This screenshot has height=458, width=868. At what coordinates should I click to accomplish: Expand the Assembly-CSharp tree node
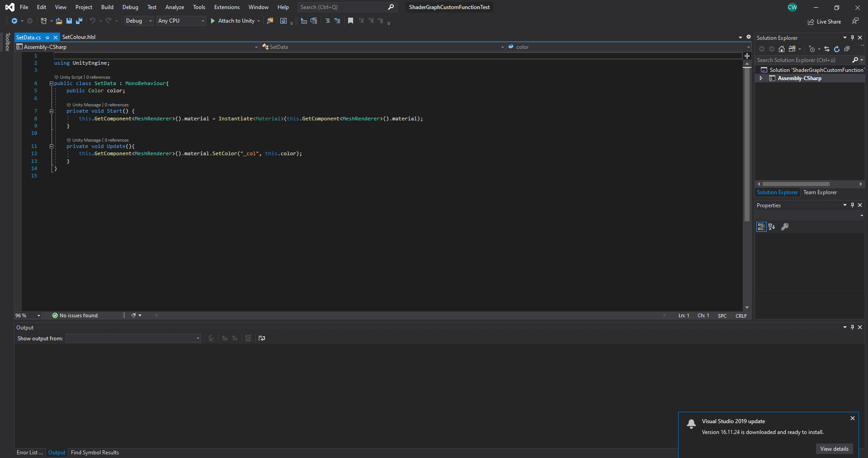[x=761, y=78]
